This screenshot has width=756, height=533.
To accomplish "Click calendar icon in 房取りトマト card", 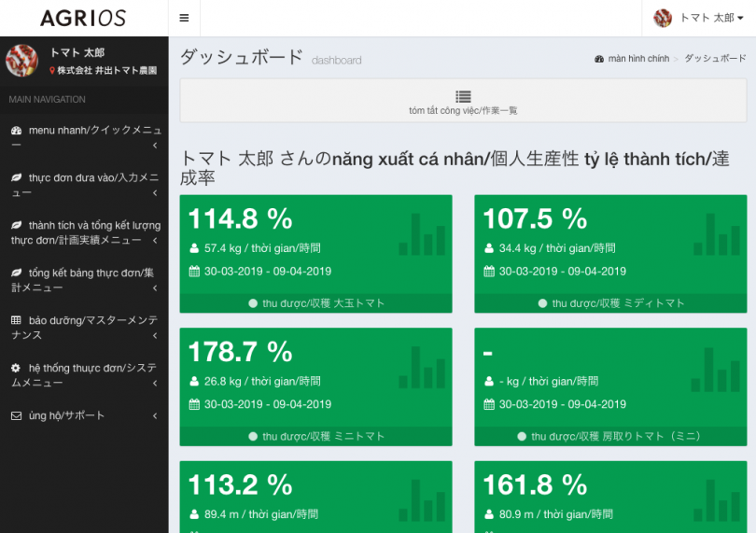I will [x=489, y=404].
